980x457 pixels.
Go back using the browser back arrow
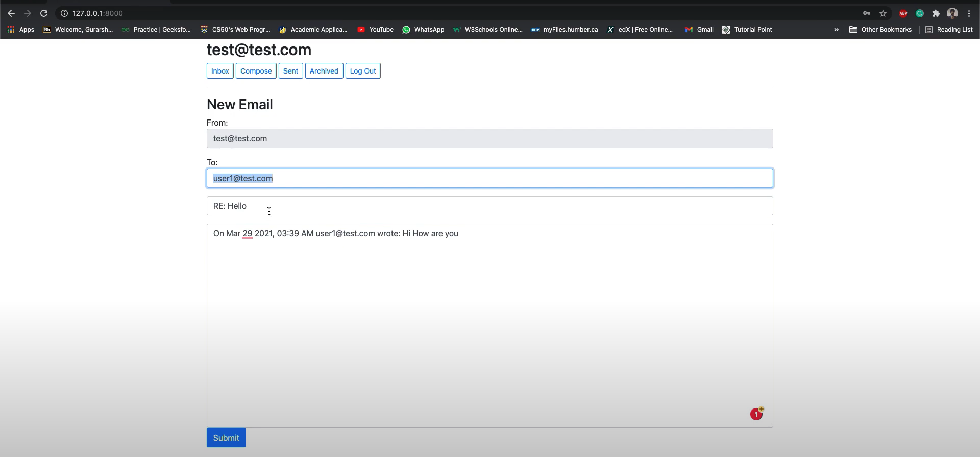coord(11,13)
